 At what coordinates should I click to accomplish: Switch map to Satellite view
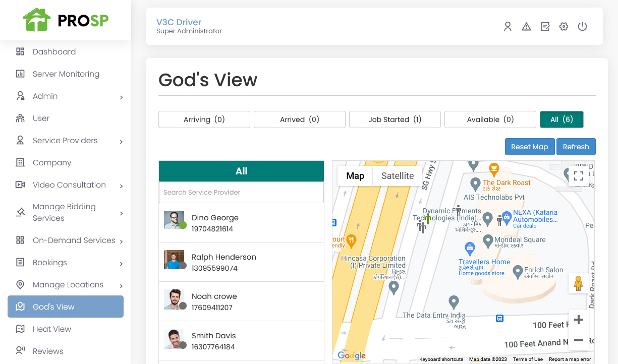click(398, 176)
